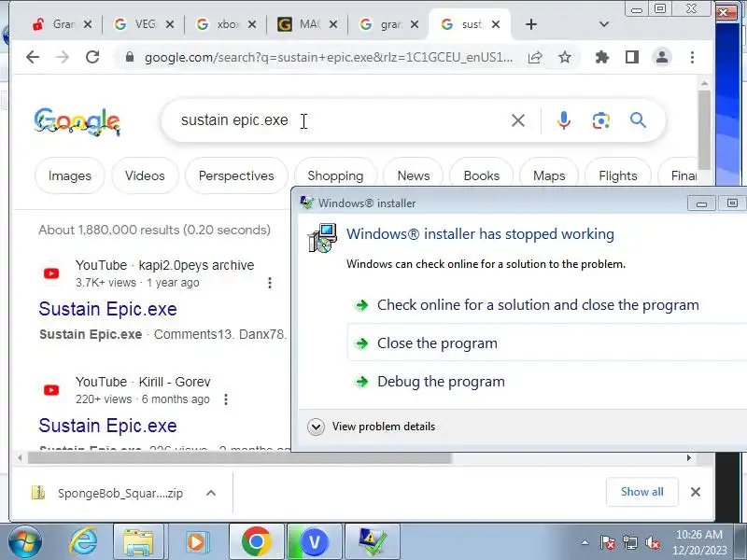Expand View problem details
This screenshot has height=560, width=747.
372,427
